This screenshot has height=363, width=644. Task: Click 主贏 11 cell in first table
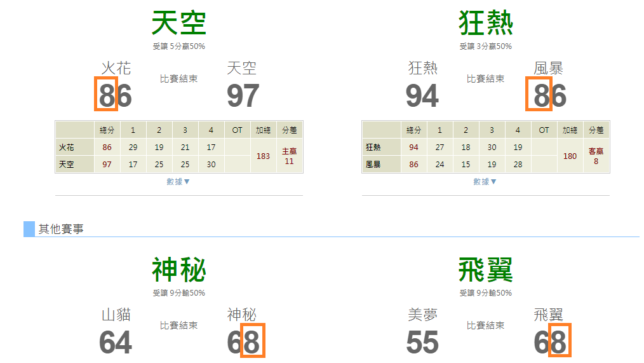click(x=290, y=156)
